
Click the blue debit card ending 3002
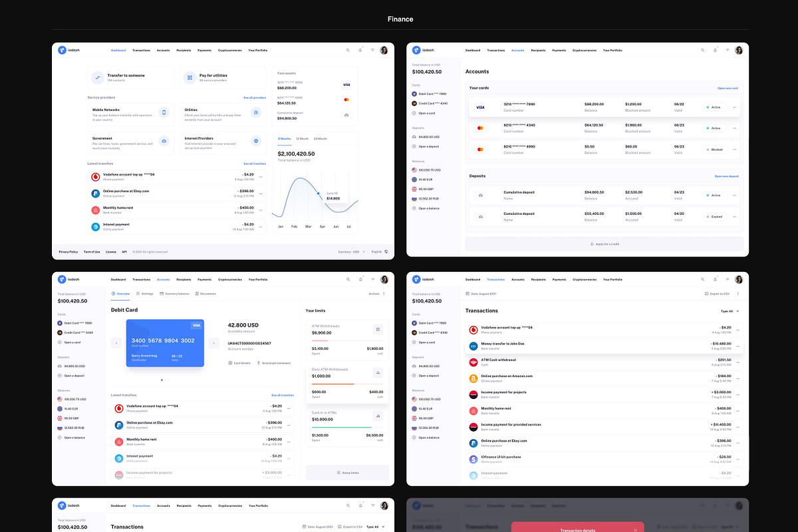coord(165,343)
